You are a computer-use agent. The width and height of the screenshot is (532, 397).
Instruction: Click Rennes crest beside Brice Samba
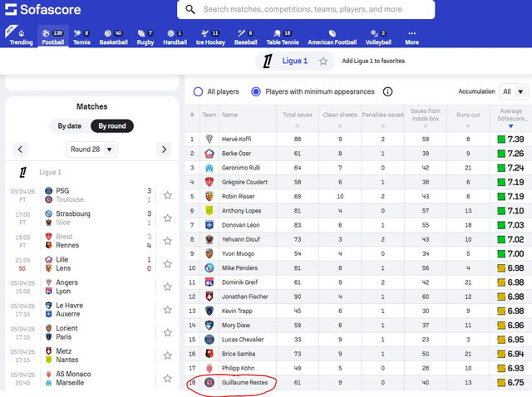pos(209,354)
